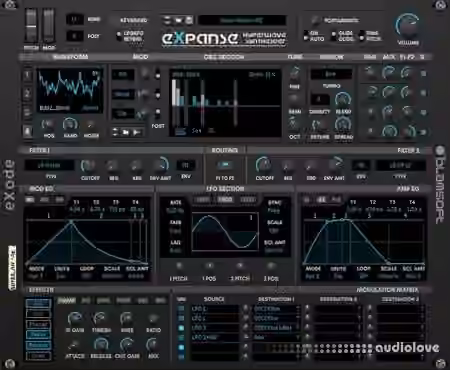Click the compressor Out Gain knob
Viewport: 450px width, 370px height.
click(x=126, y=344)
